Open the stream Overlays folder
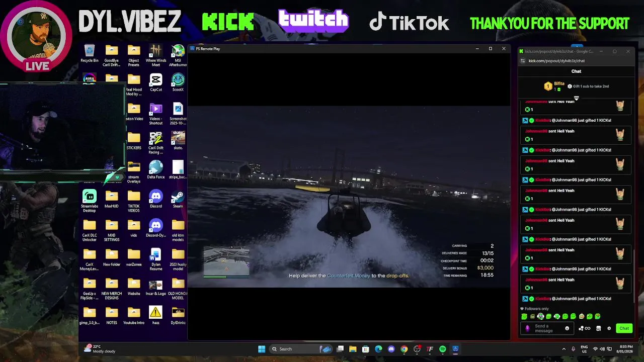Screen dimensions: 644x362 [x=134, y=172]
